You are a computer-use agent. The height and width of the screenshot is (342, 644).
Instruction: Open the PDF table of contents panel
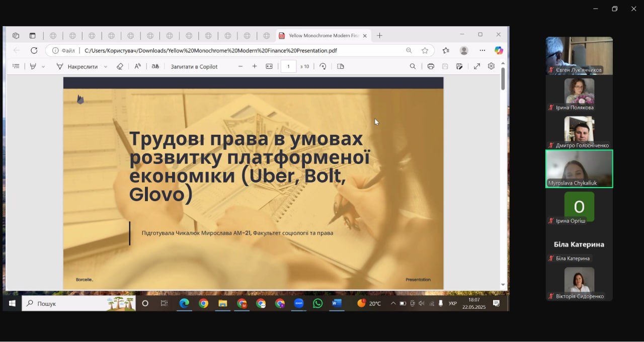pos(16,66)
